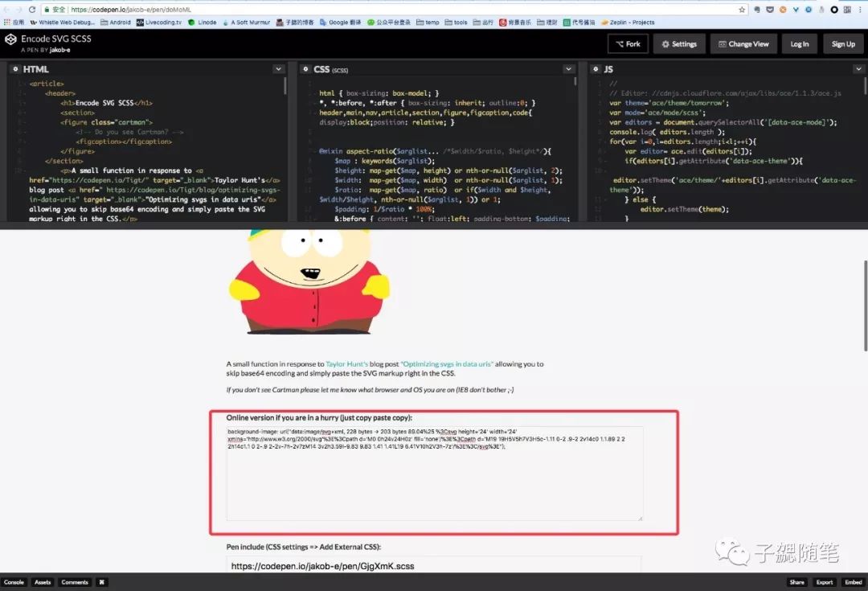The width and height of the screenshot is (868, 591).
Task: Click the keyboard shortcuts icon beside Comments
Action: [x=102, y=582]
